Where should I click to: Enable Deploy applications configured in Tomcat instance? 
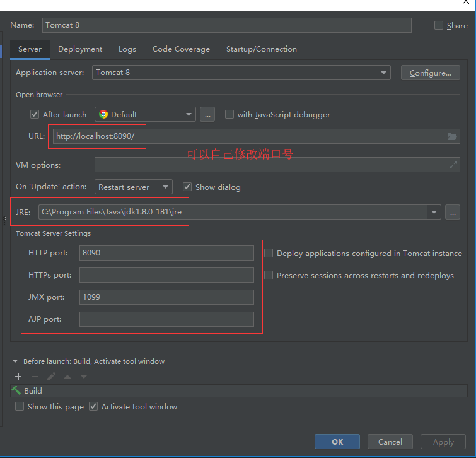coord(269,253)
